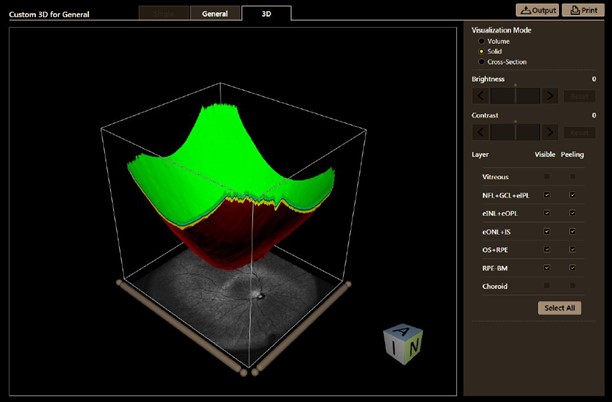This screenshot has width=612, height=402.
Task: Decrease contrast with the left arrow
Action: point(480,132)
